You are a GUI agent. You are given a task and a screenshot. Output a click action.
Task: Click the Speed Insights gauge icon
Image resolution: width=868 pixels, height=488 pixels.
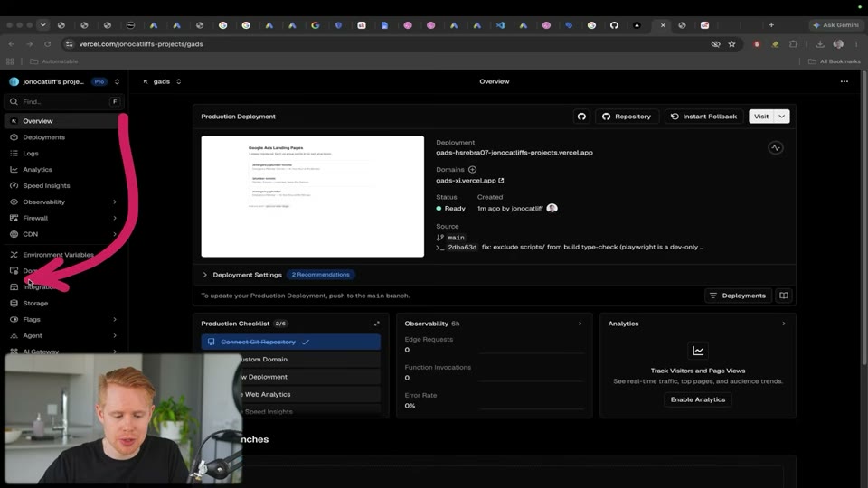click(14, 186)
